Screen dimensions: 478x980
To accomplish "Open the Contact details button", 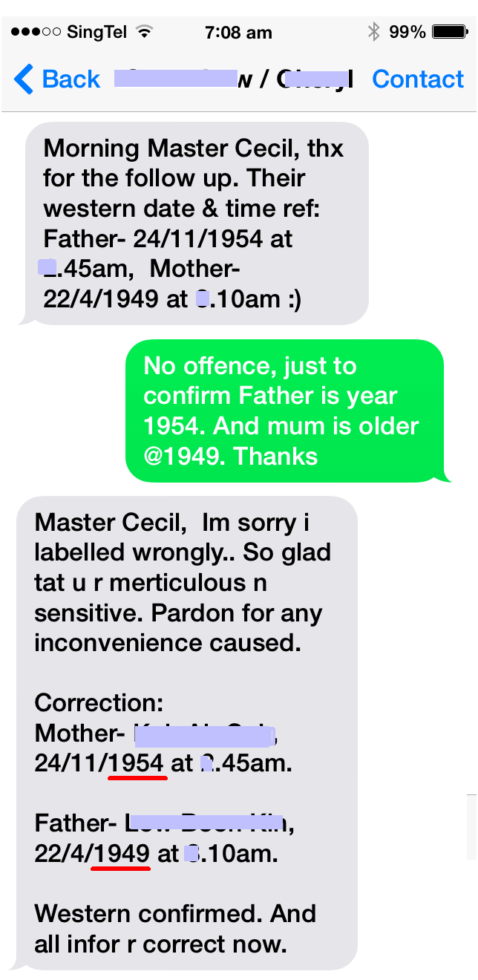I will [x=418, y=79].
